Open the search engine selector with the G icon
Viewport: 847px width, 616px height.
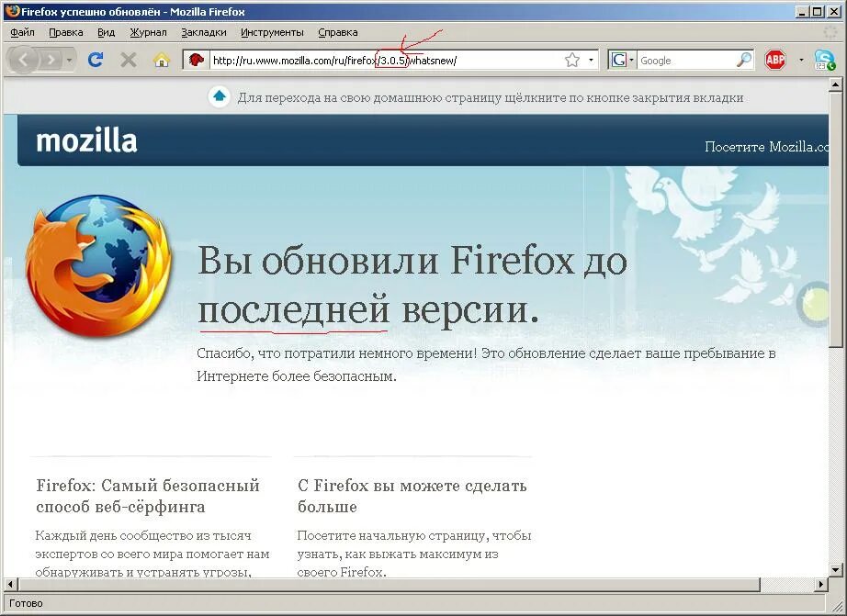coord(622,60)
